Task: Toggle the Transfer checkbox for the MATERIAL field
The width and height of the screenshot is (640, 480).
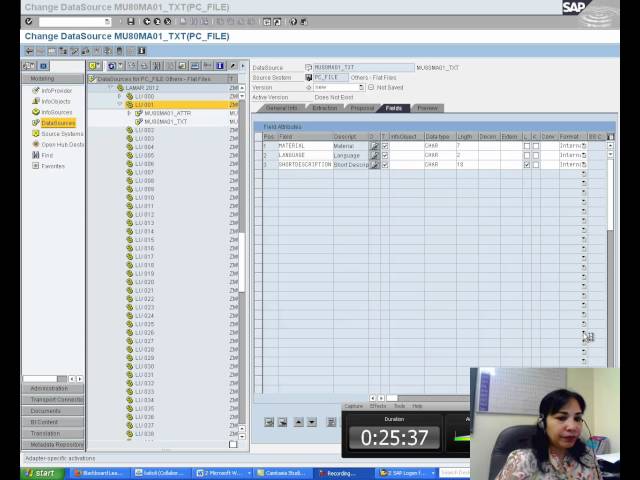Action: pos(385,146)
